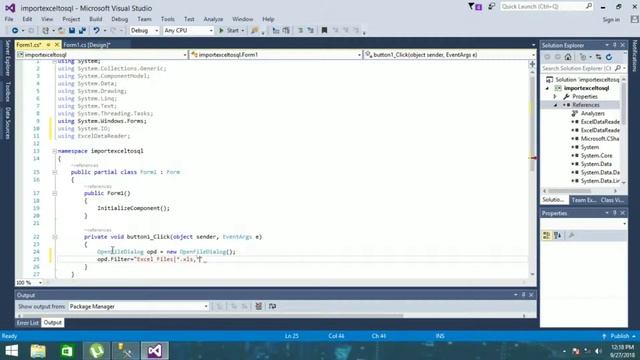Open the Debug configuration dropdown

(x=144, y=31)
